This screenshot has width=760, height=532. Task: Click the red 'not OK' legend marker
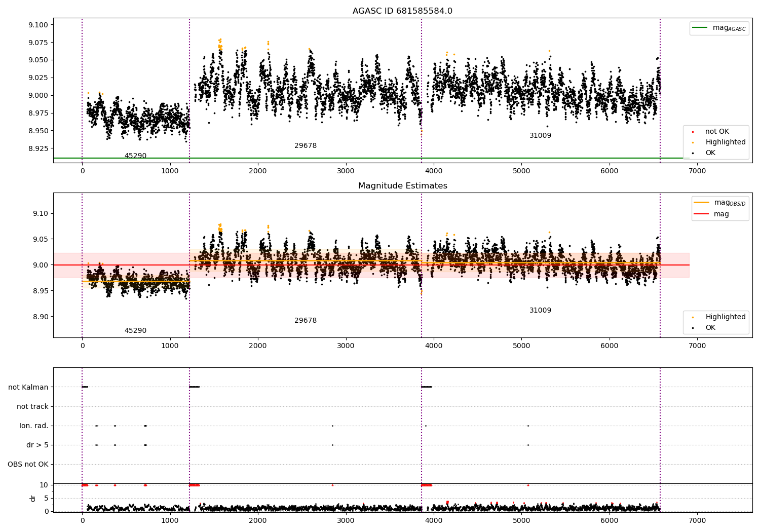(693, 132)
